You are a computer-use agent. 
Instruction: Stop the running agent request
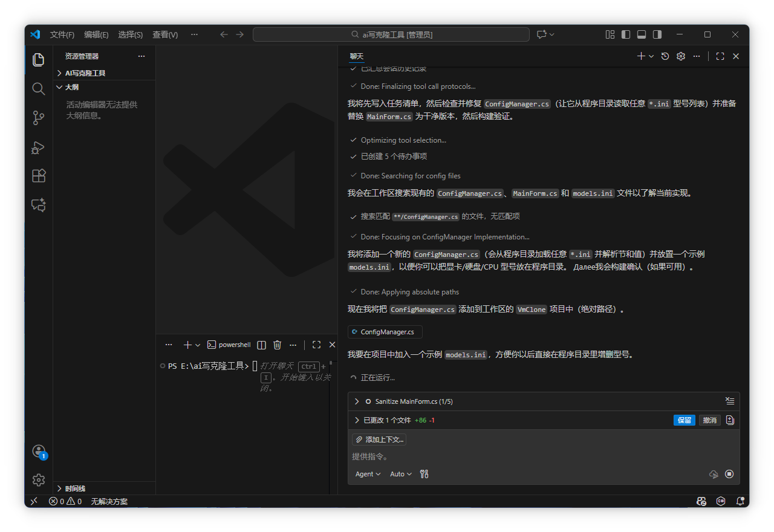coord(729,475)
